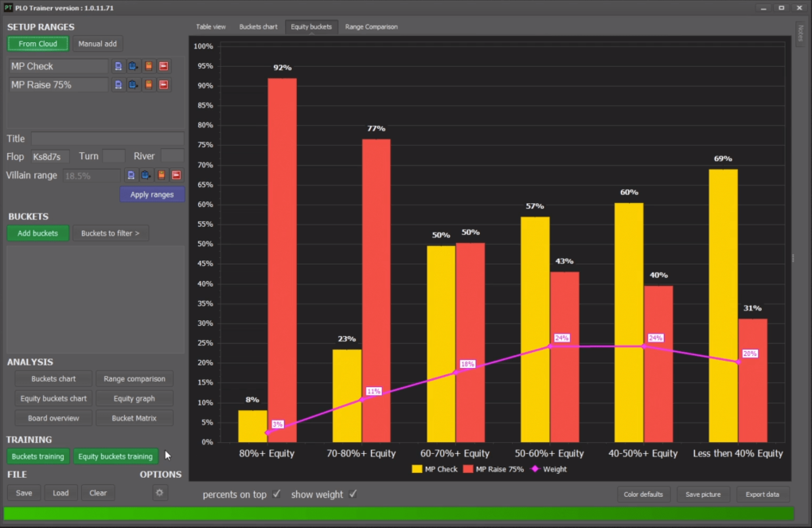The width and height of the screenshot is (812, 528).
Task: Click Apply ranges button
Action: pyautogui.click(x=152, y=194)
